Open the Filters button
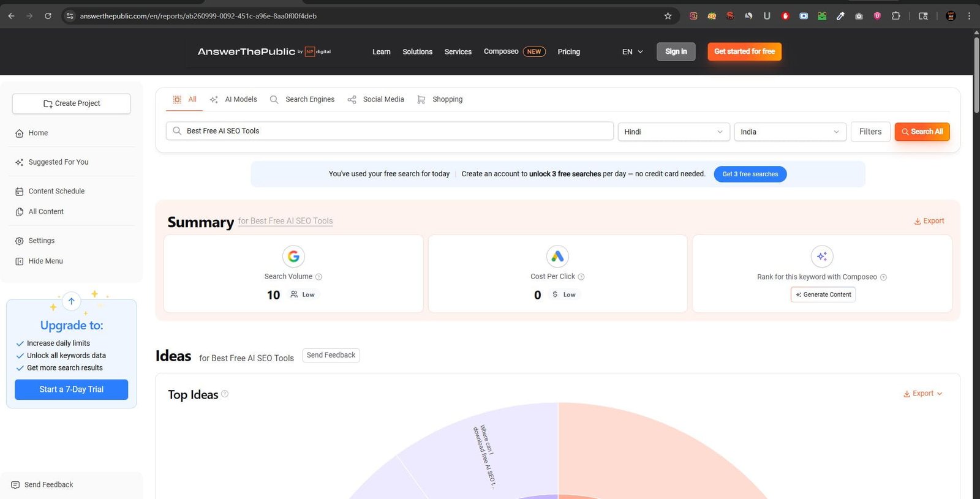The image size is (980, 499). tap(870, 132)
